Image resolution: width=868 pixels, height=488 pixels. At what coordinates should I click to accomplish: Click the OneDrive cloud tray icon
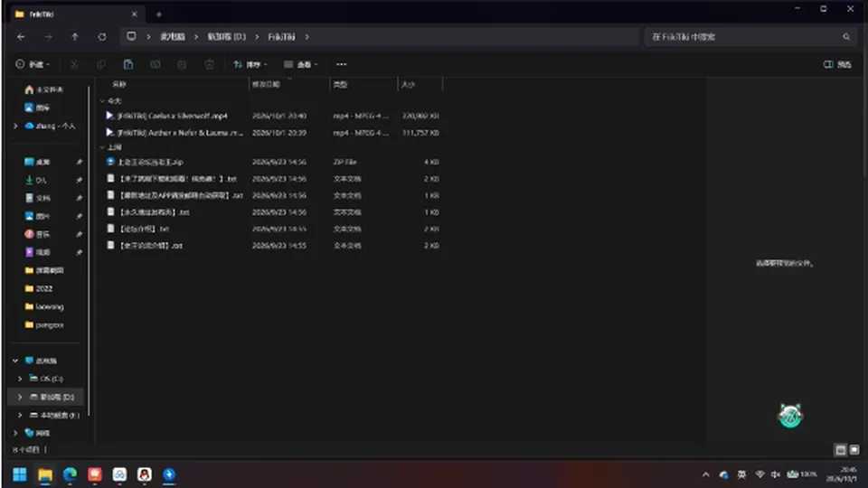coord(723,474)
